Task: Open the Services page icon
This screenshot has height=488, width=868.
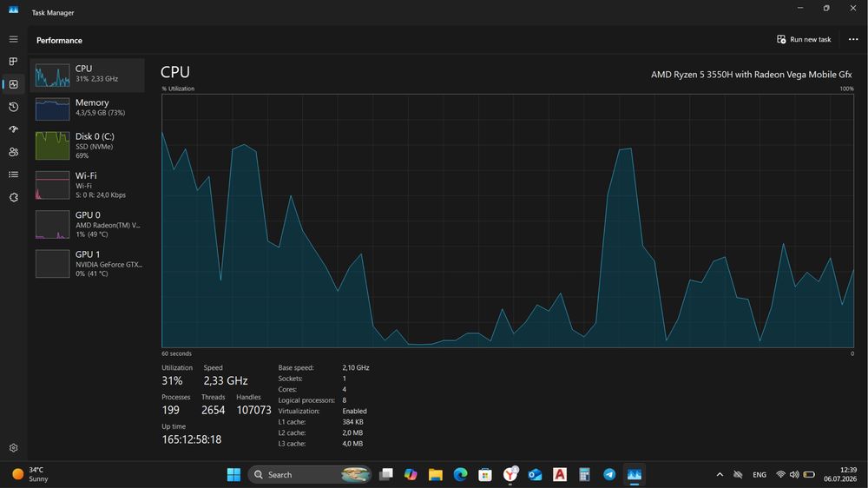Action: click(x=13, y=197)
